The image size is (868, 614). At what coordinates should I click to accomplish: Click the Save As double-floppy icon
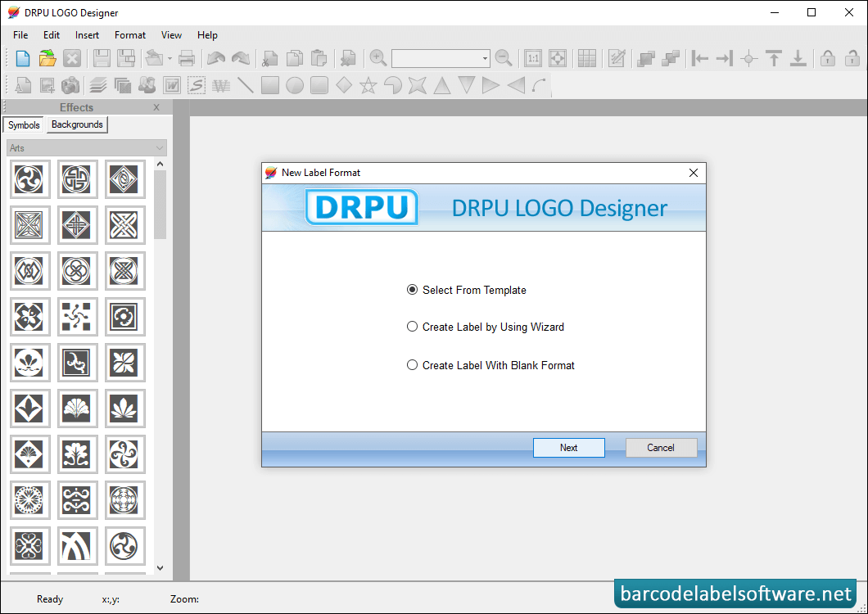tap(126, 58)
